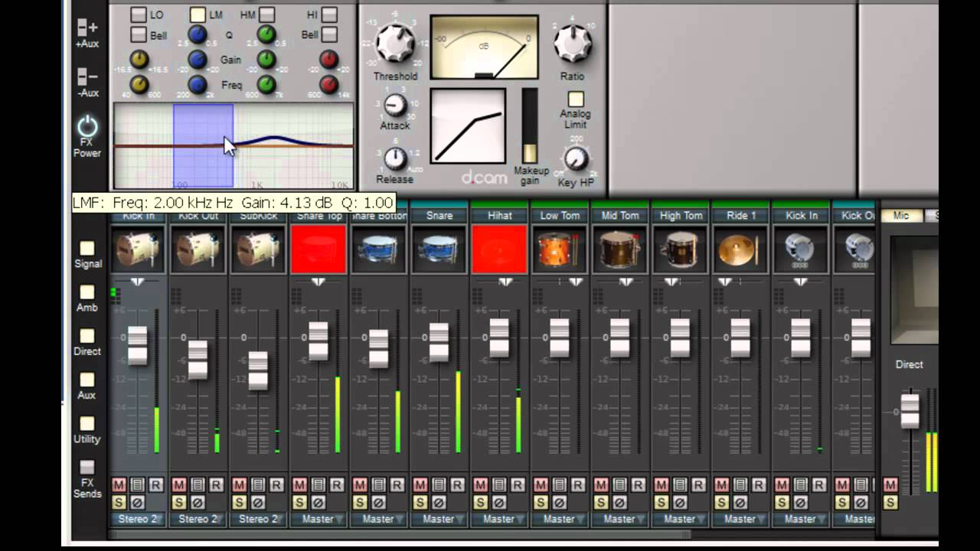Open the Kick Out Stereo 2 output dropdown
The height and width of the screenshot is (551, 980).
[x=198, y=519]
